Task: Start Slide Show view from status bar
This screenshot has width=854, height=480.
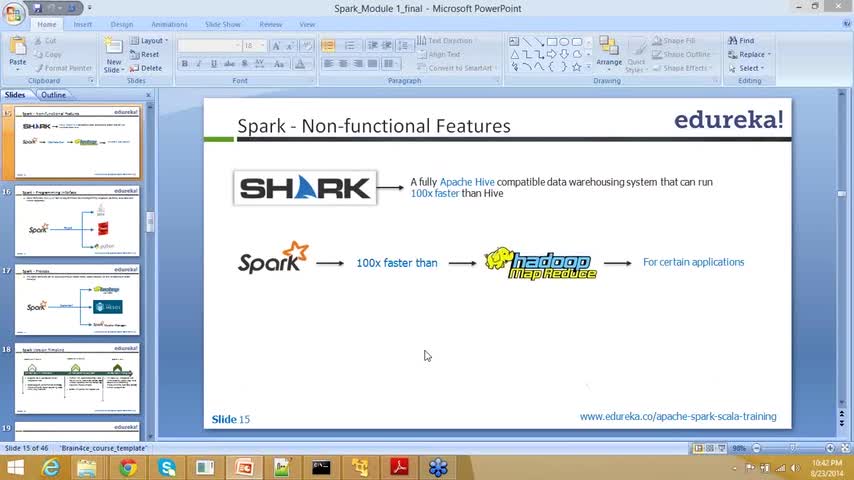Action: point(722,448)
